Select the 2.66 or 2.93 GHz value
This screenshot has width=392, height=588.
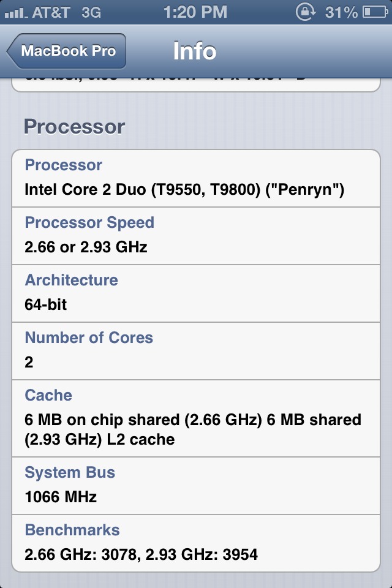(x=86, y=247)
